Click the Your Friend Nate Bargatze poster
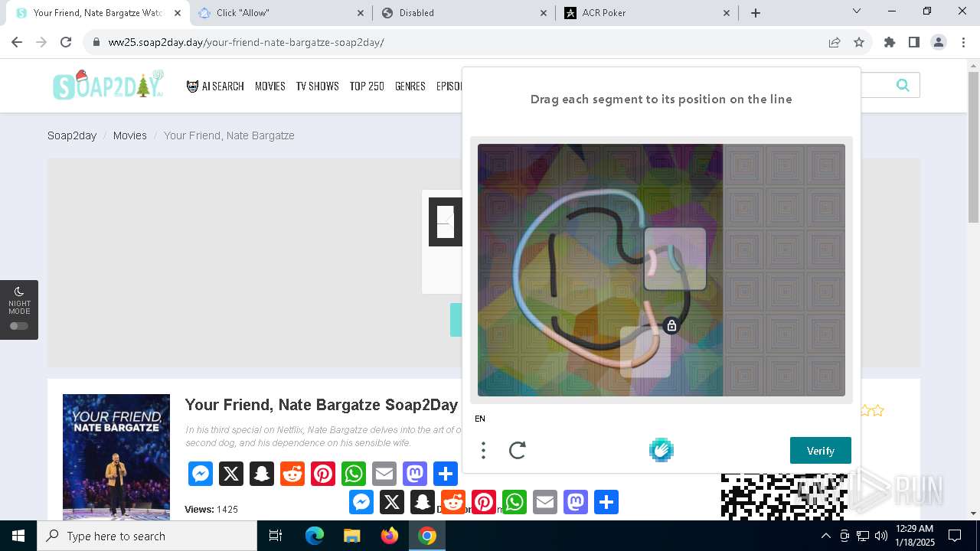 click(116, 457)
